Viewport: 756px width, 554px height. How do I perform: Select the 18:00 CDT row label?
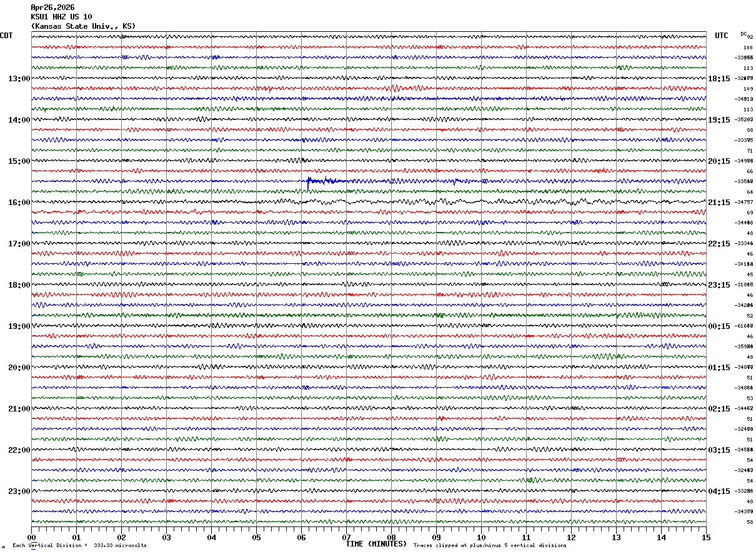19,285
